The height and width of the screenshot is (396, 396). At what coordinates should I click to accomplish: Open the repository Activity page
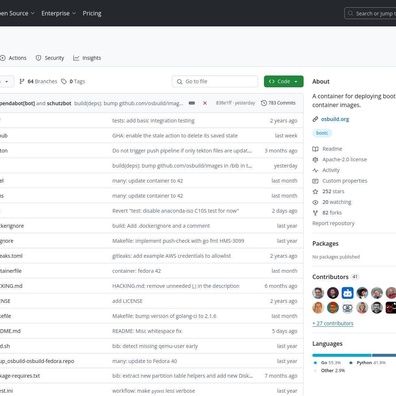(x=331, y=170)
